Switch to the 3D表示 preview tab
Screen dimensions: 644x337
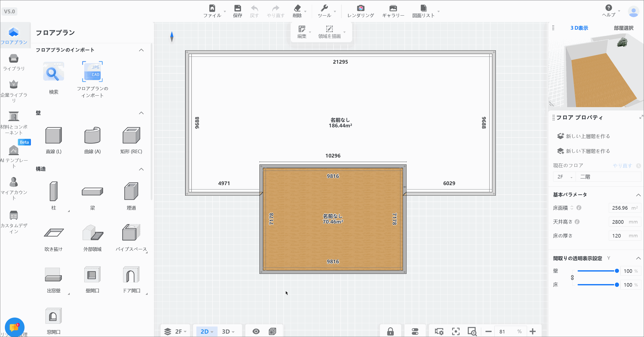[579, 28]
